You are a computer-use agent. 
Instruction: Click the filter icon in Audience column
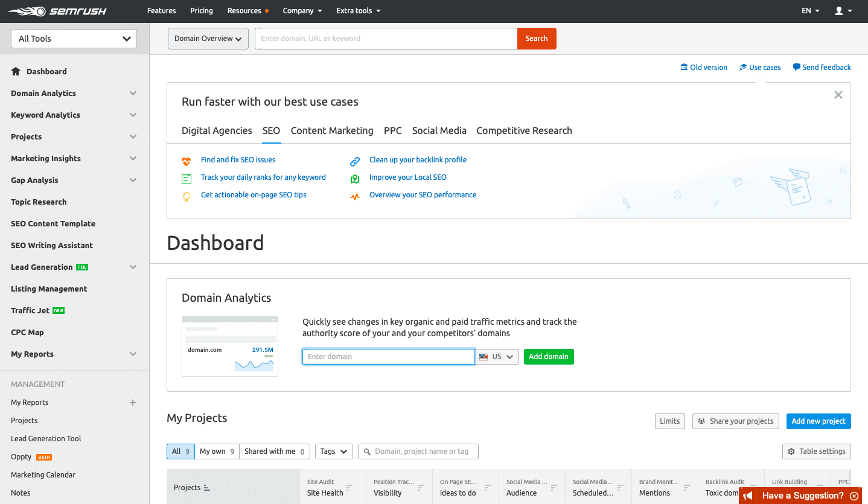[554, 488]
